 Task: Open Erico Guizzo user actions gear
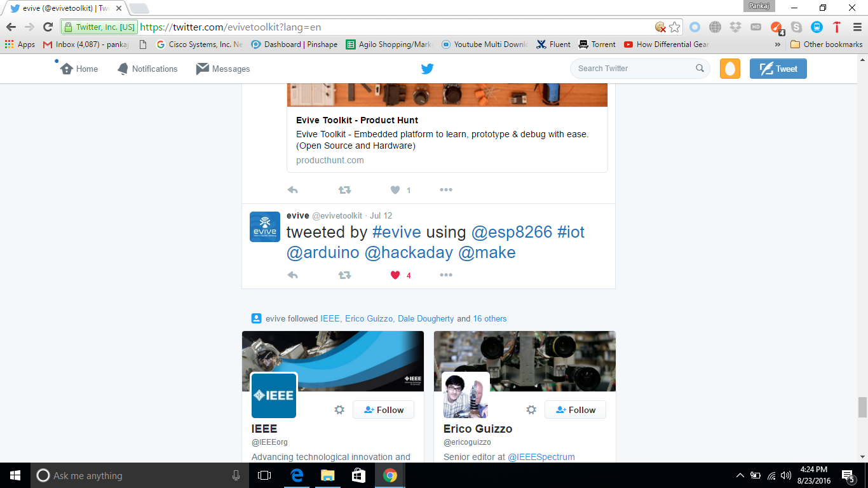click(x=531, y=410)
